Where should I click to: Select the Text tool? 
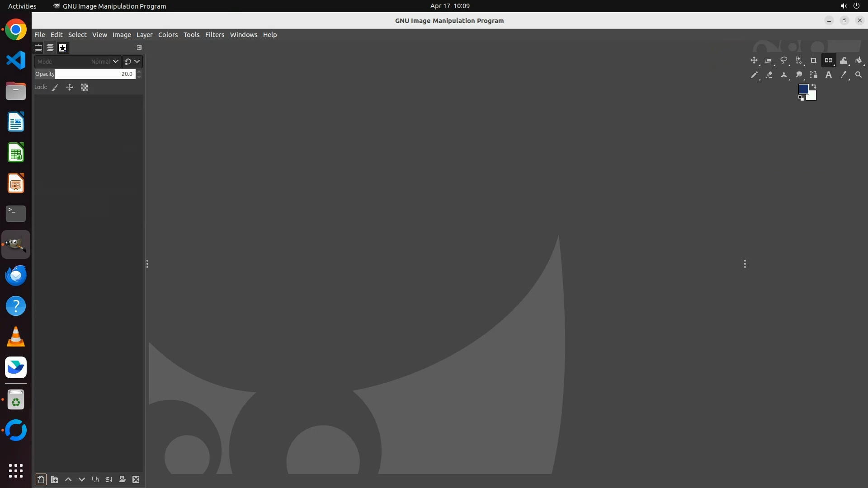click(828, 75)
